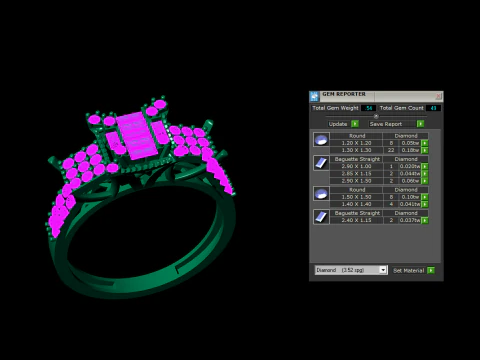Click the Set Material label
Image resolution: width=480 pixels, height=360 pixels.
[x=408, y=270]
